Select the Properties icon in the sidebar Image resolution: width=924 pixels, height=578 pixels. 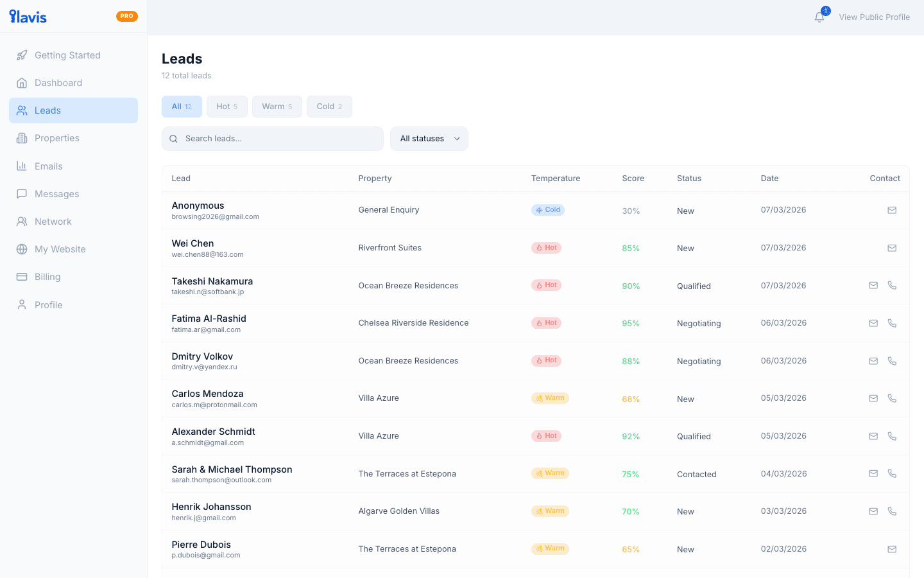(21, 137)
